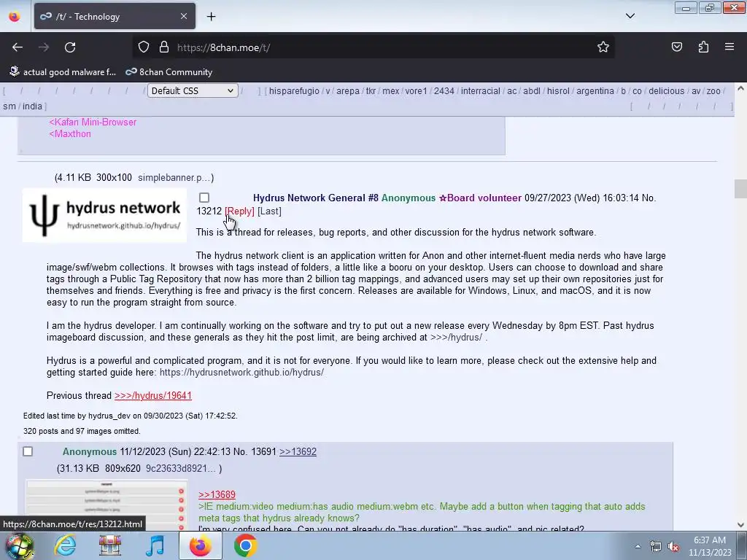Open the hydrusnetwork.github.io/hydrus/ link
The width and height of the screenshot is (747, 560).
tap(241, 372)
